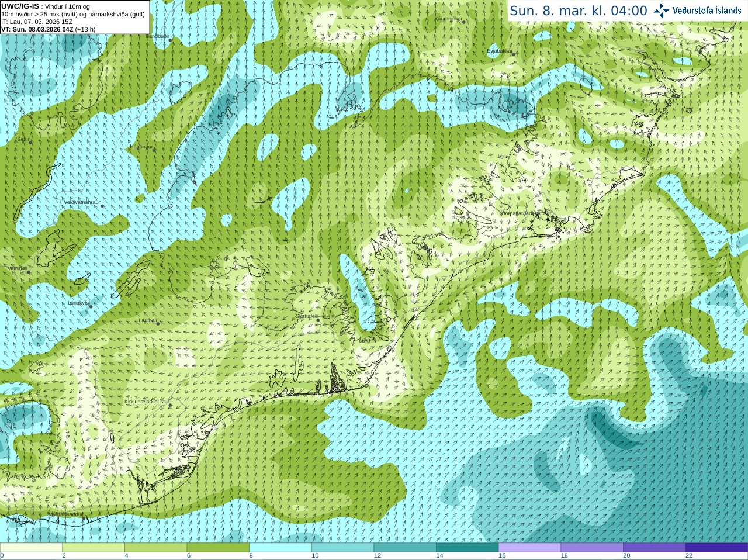Viewport: 748px width, 560px height.
Task: Select the 14–16 m/s dark teal legend swatch
Action: coord(467,548)
